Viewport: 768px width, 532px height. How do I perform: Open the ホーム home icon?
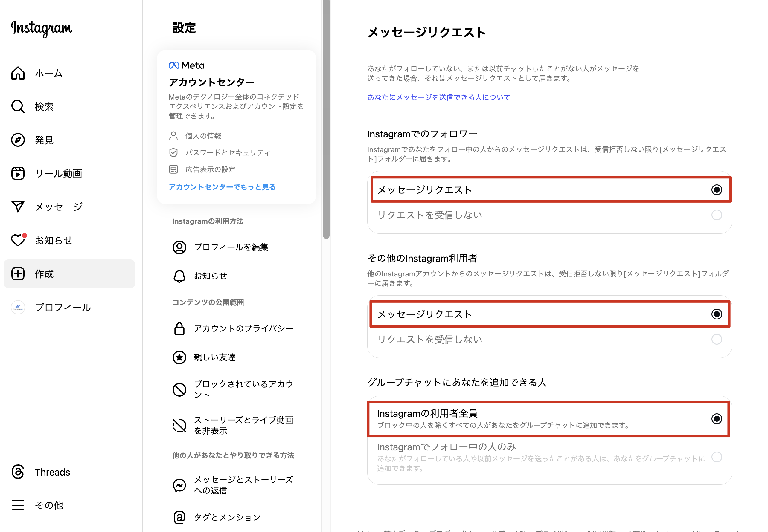click(18, 73)
